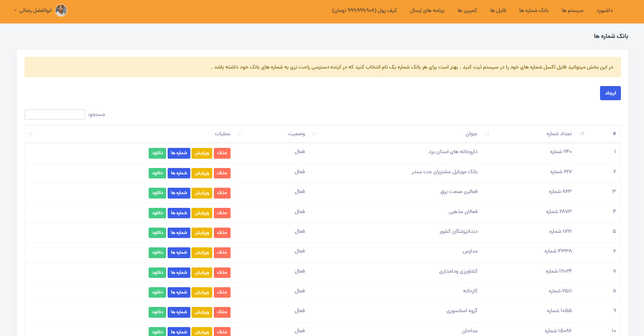Image resolution: width=644 pixels, height=336 pixels.
Task: Click inside the جستجو search field
Action: pyautogui.click(x=55, y=114)
